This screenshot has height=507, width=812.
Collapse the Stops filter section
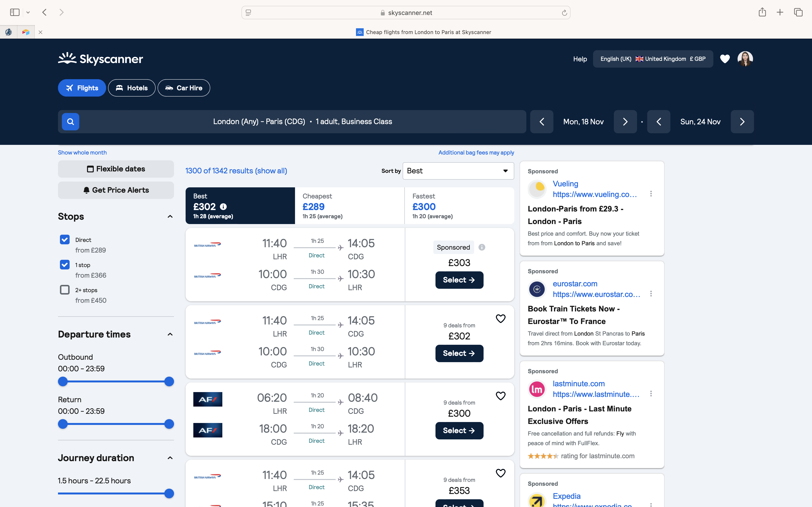pyautogui.click(x=170, y=217)
